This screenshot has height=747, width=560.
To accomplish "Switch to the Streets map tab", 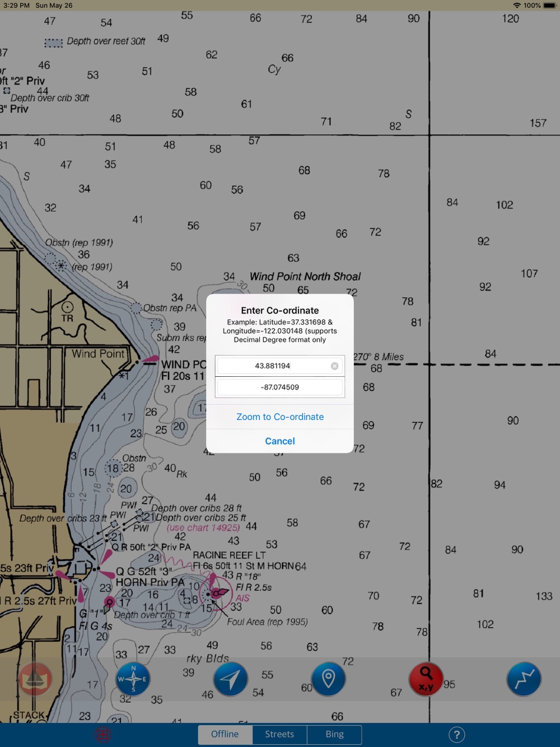I will (x=279, y=734).
